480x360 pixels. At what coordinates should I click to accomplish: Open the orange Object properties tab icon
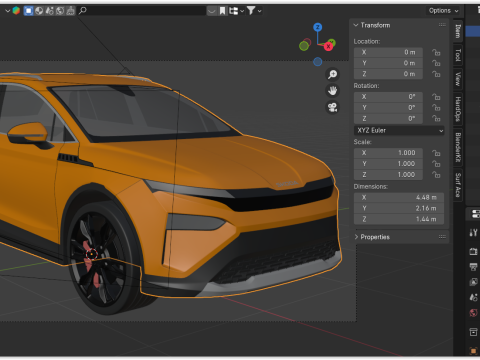point(473,350)
